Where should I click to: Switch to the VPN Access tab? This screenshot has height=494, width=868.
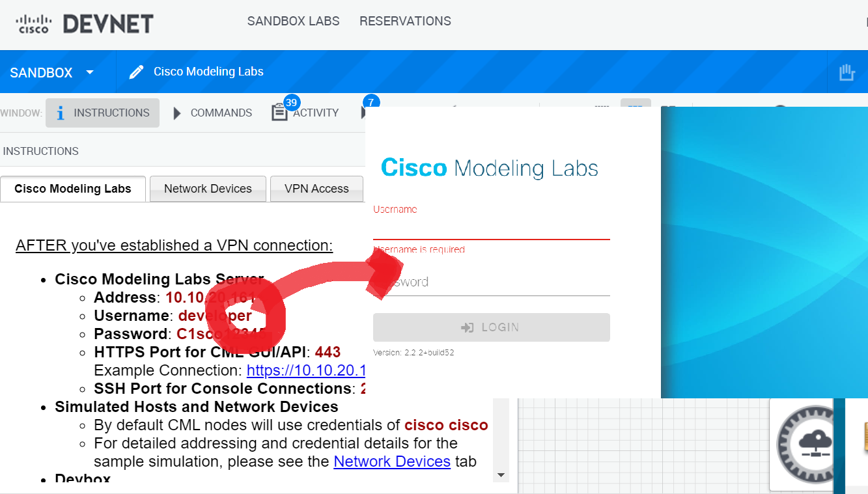point(316,189)
